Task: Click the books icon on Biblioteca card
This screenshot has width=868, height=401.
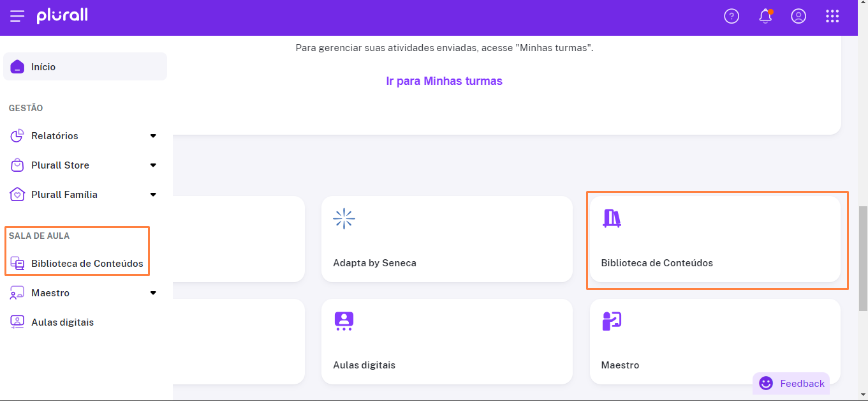Action: coord(612,218)
